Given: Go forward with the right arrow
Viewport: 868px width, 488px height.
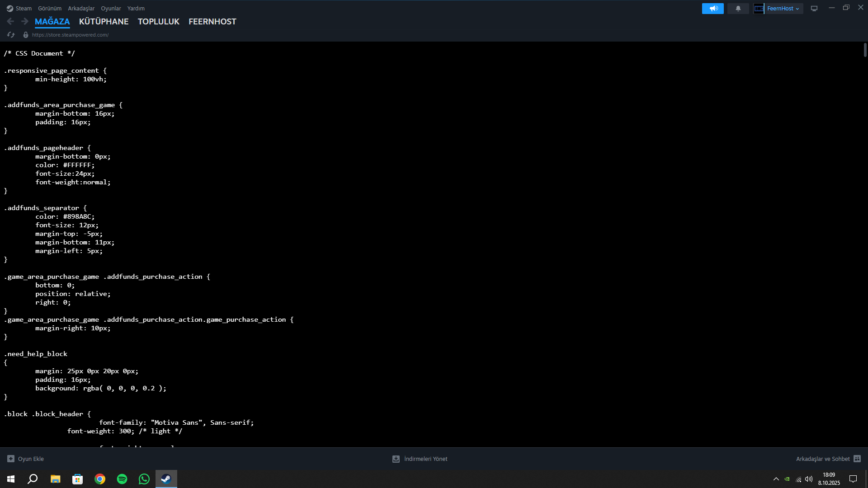Looking at the screenshot, I should 24,21.
